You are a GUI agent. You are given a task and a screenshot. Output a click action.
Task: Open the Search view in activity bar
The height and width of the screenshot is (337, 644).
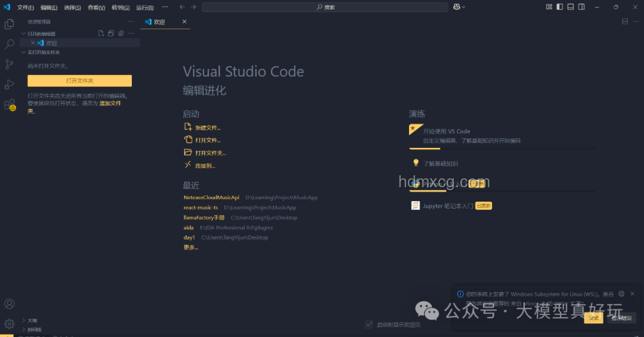coord(9,44)
